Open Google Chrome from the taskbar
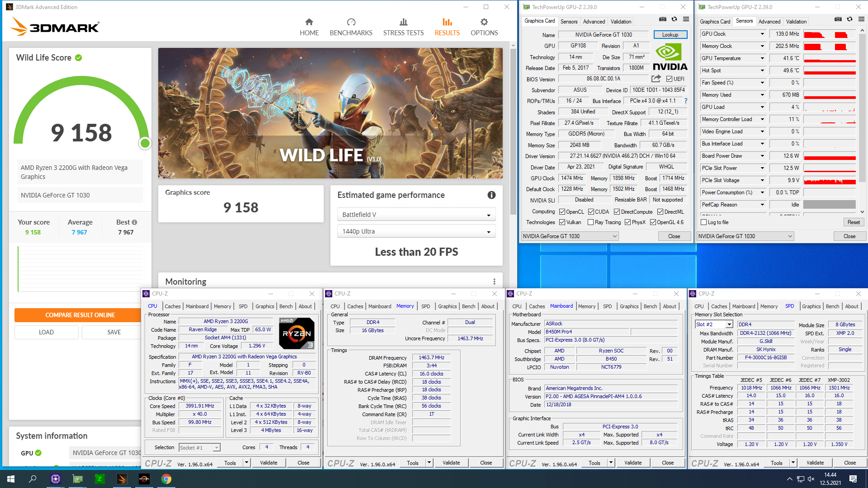 click(166, 479)
